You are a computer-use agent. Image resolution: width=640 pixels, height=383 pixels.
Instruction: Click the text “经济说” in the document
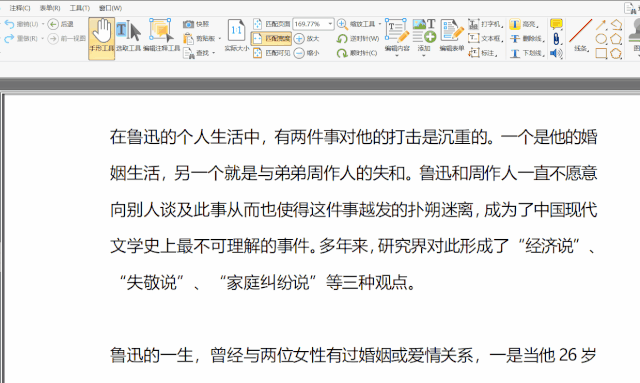coord(549,246)
